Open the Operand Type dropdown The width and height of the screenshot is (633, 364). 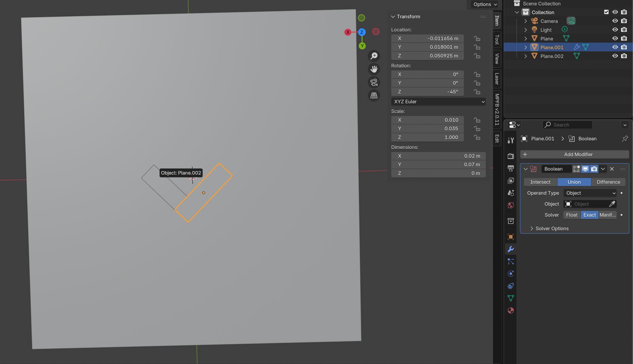[x=590, y=193]
